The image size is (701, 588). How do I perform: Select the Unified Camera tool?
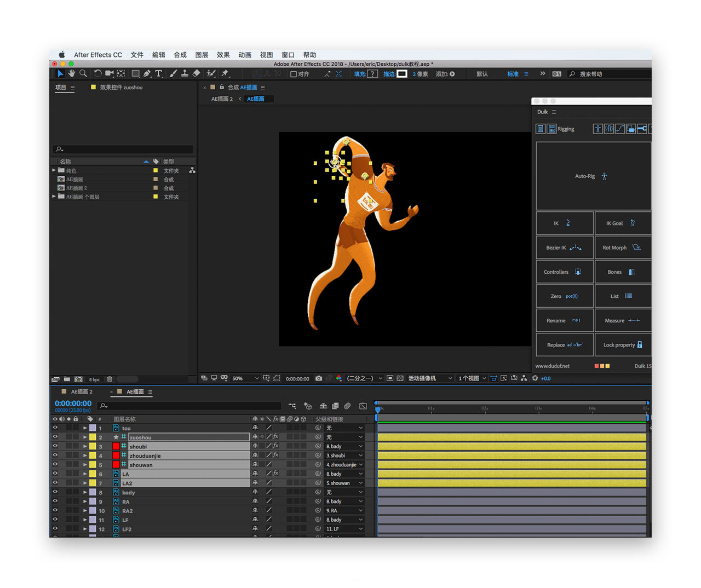pyautogui.click(x=109, y=73)
